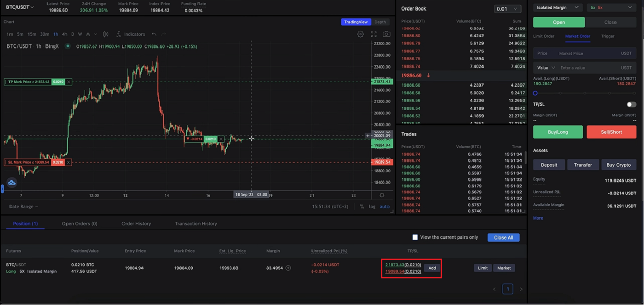Check View the current pairs only

(x=415, y=237)
